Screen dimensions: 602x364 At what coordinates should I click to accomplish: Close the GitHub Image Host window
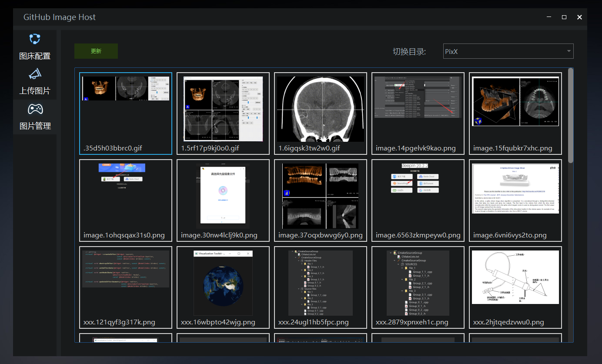click(579, 17)
